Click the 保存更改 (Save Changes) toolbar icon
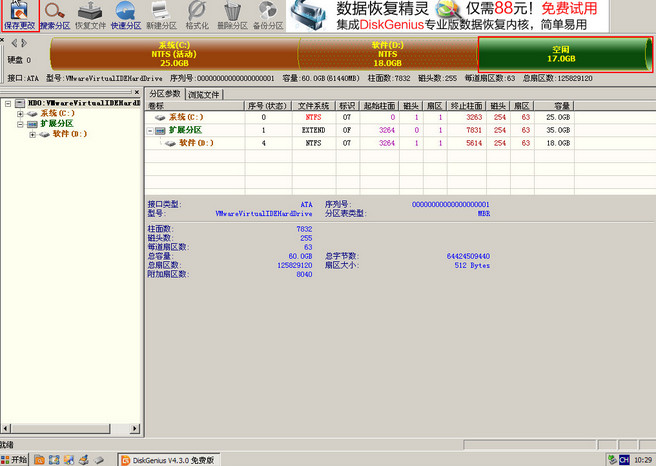 pyautogui.click(x=19, y=15)
